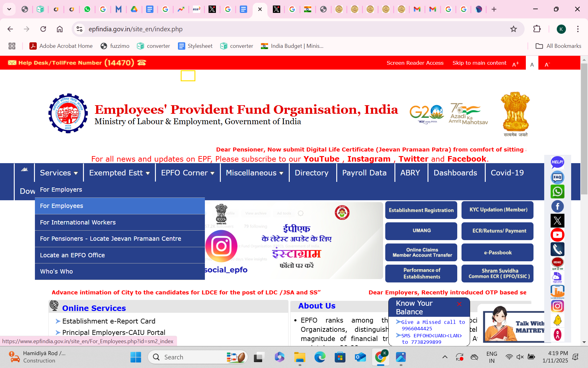
Task: Open the Services dropdown menu
Action: point(58,173)
